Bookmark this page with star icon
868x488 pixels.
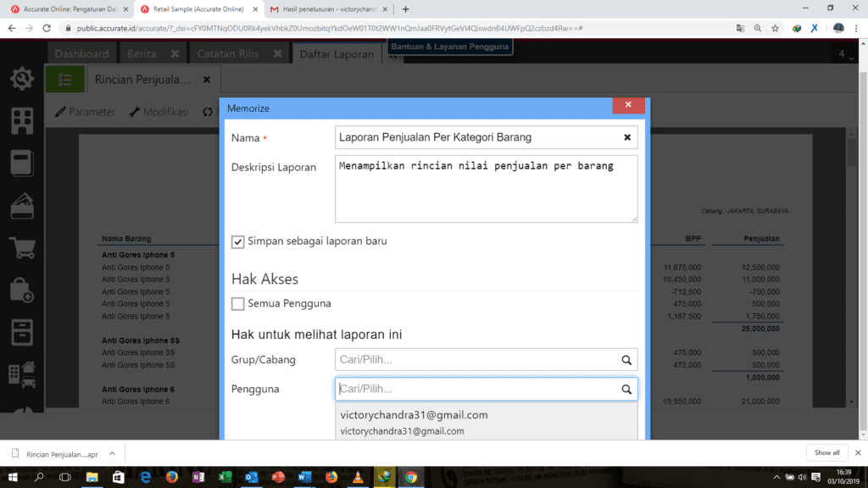click(x=775, y=28)
